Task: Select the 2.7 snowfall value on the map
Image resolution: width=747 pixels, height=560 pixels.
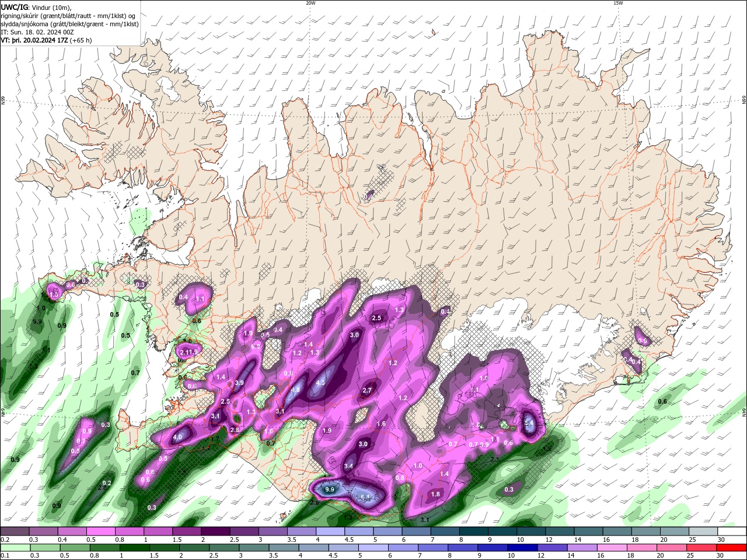Action: pyautogui.click(x=367, y=391)
